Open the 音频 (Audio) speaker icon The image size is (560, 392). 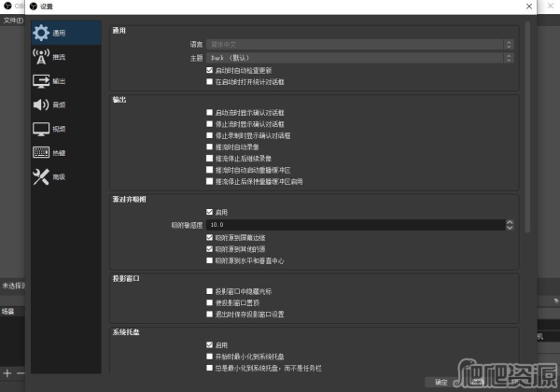(x=41, y=105)
